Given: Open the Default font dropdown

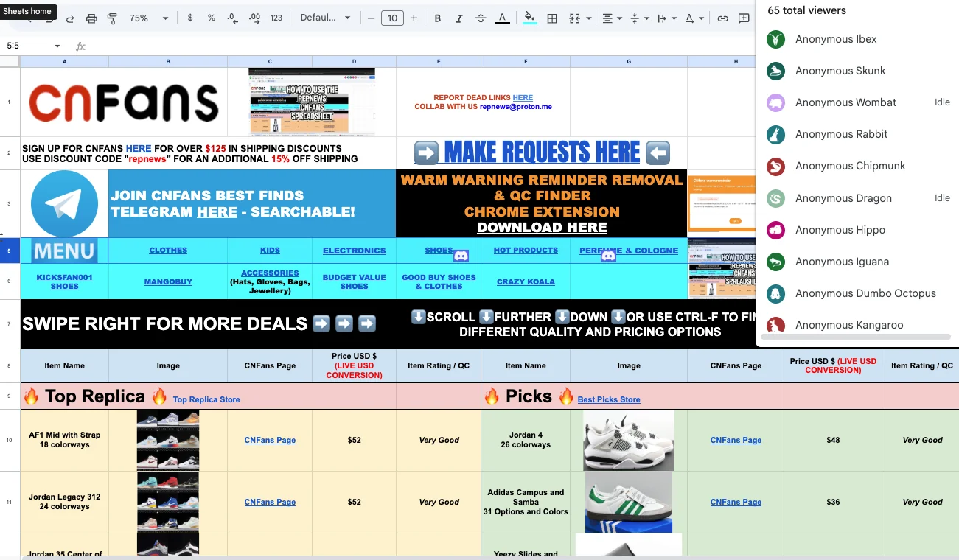Looking at the screenshot, I should click(325, 18).
